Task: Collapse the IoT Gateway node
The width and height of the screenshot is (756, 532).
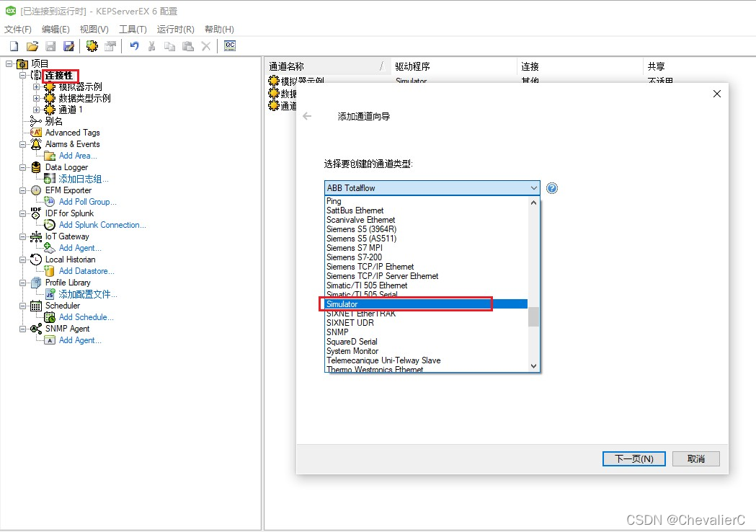Action: [22, 237]
